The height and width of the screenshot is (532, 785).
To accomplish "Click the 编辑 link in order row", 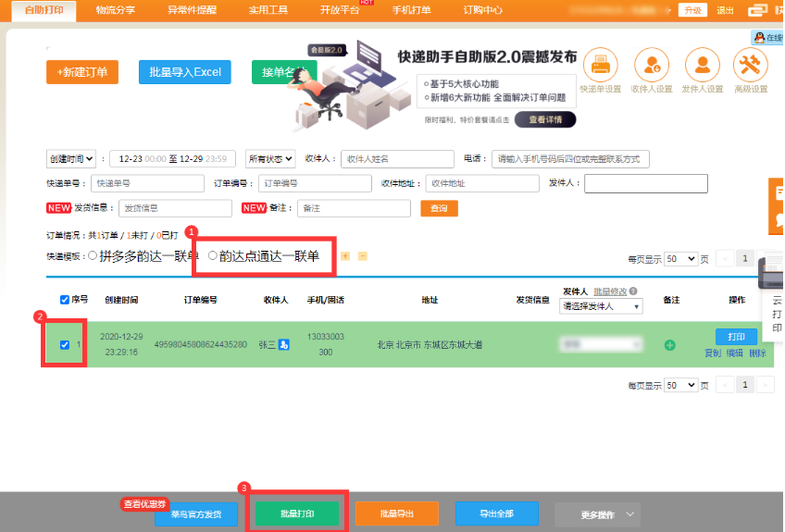I will pyautogui.click(x=734, y=353).
